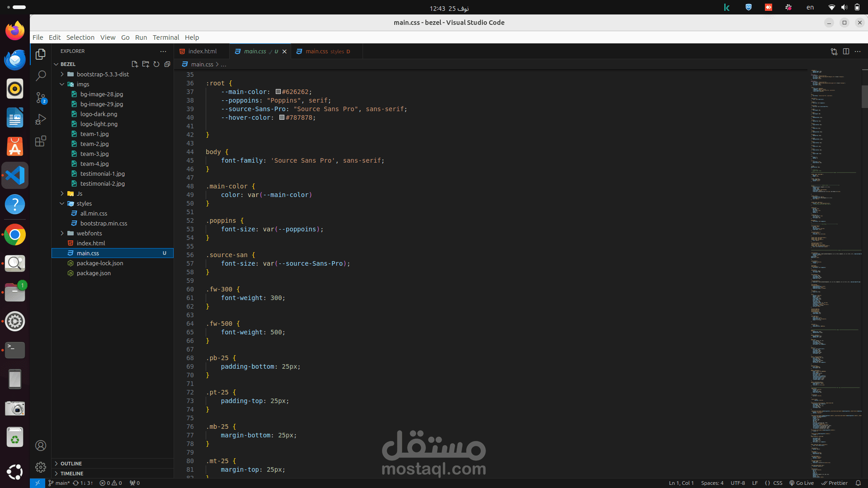The image size is (868, 488).
Task: Toggle notifications bell in status bar
Action: pos(858,483)
